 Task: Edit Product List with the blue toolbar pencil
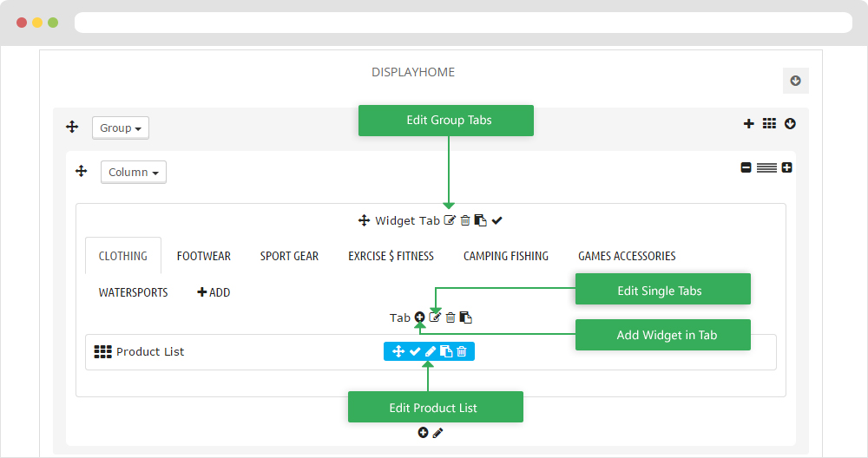click(431, 351)
